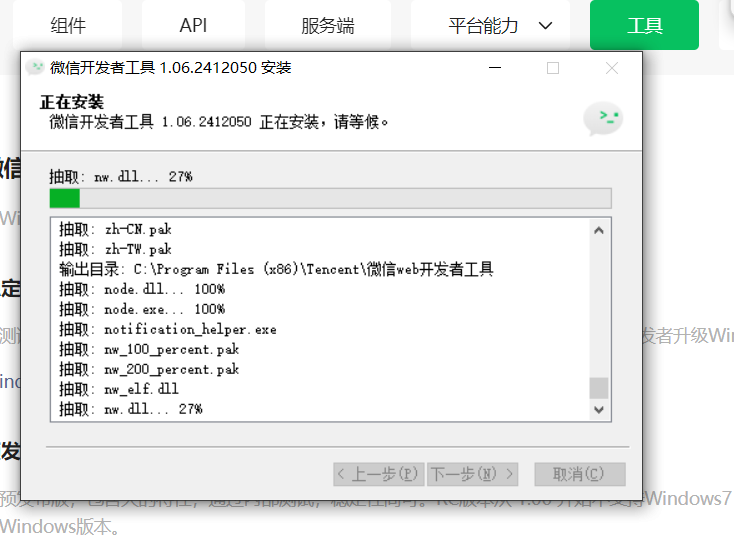734x535 pixels.
Task: Select the nw_elf.dll log line
Action: tap(118, 389)
